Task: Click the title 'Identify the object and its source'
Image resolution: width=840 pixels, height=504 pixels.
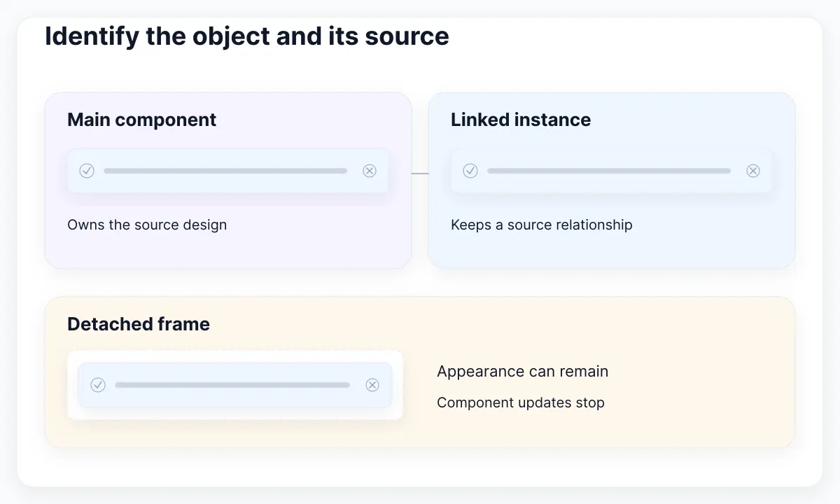Action: coord(247,36)
